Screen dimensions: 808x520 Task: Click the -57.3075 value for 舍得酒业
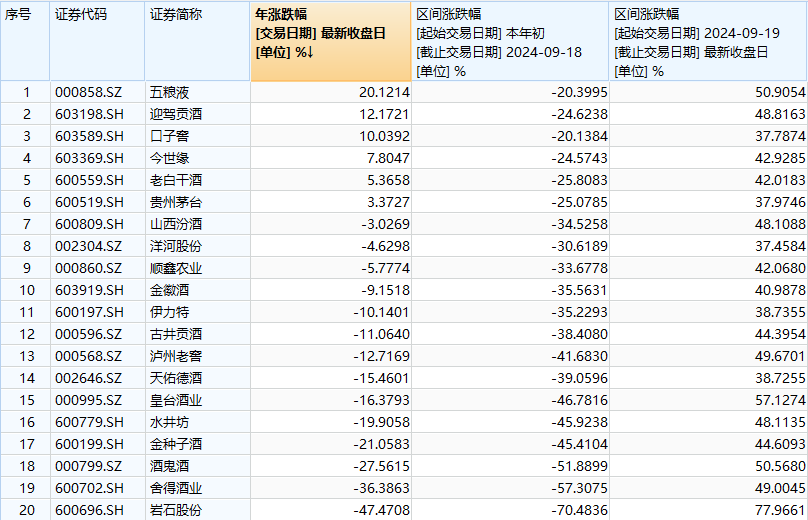click(580, 488)
